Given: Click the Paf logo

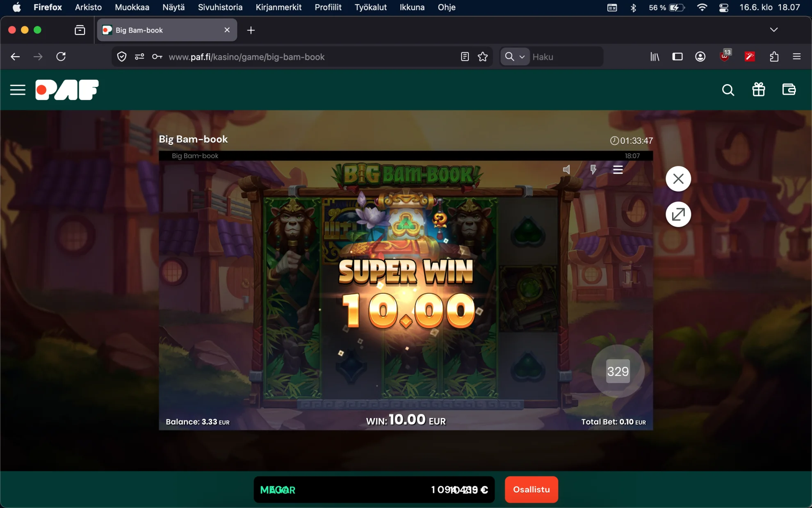Looking at the screenshot, I should (x=67, y=90).
